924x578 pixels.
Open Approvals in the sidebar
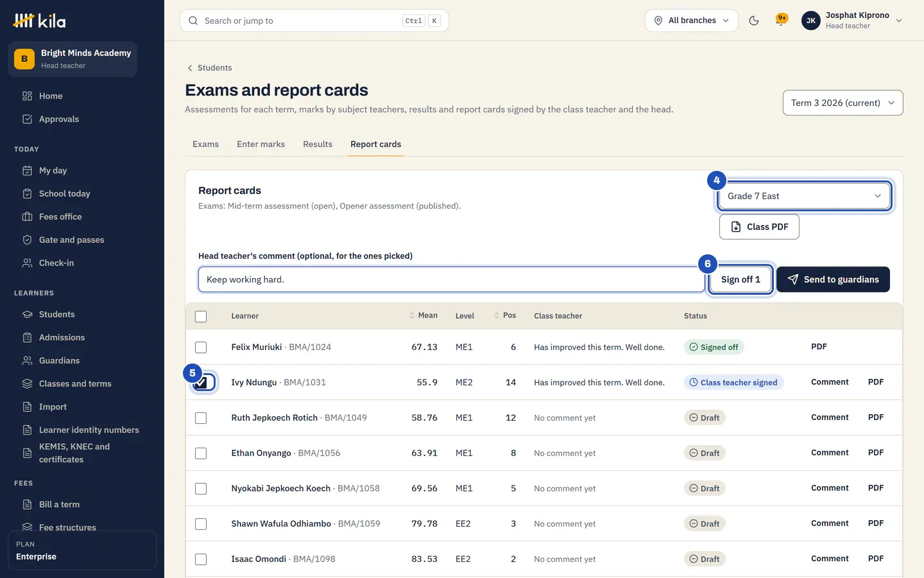tap(59, 119)
